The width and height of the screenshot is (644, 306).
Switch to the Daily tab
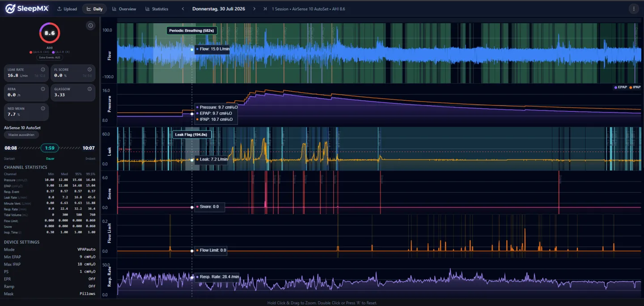(94, 8)
